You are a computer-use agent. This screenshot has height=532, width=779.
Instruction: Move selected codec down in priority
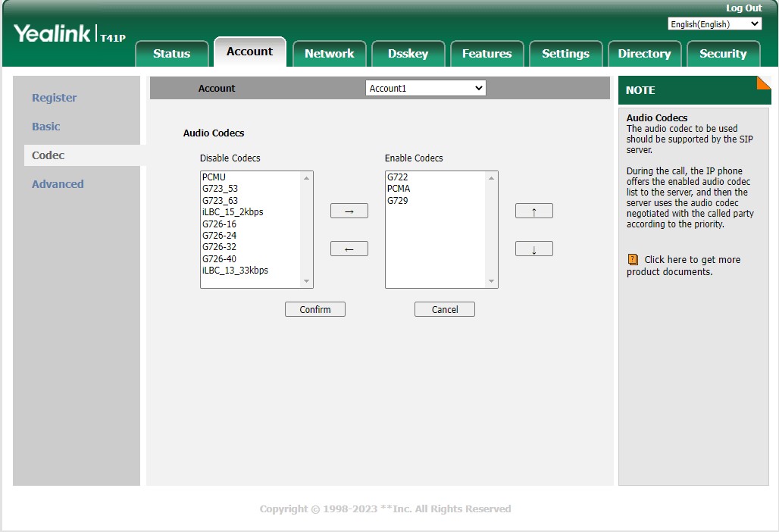point(533,249)
